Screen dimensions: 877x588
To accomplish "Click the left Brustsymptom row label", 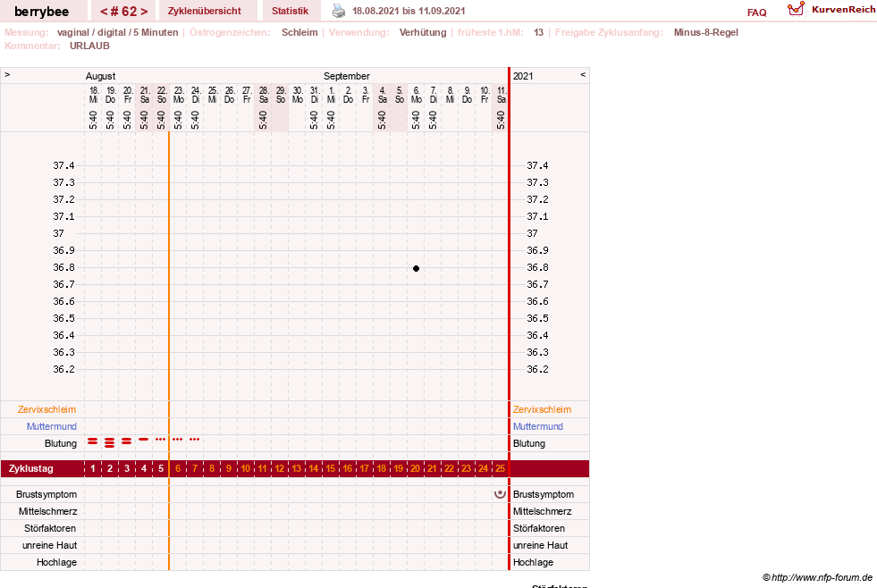I will (46, 494).
